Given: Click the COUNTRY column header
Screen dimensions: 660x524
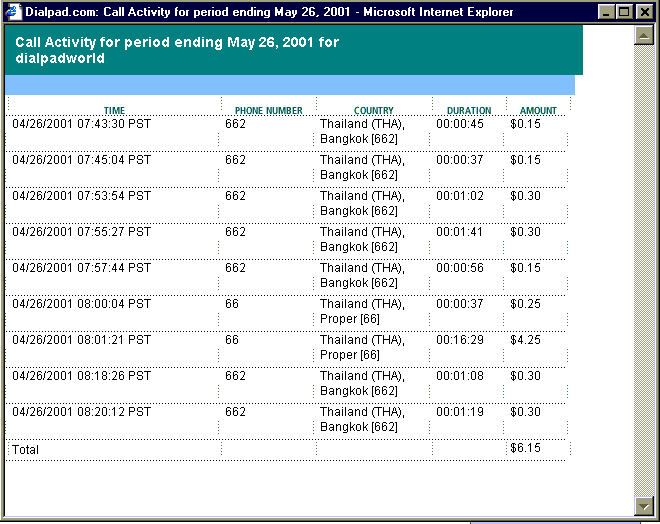Looking at the screenshot, I should [374, 110].
